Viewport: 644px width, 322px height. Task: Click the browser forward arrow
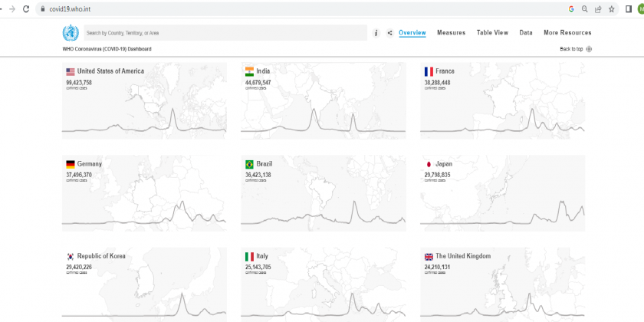tap(11, 9)
